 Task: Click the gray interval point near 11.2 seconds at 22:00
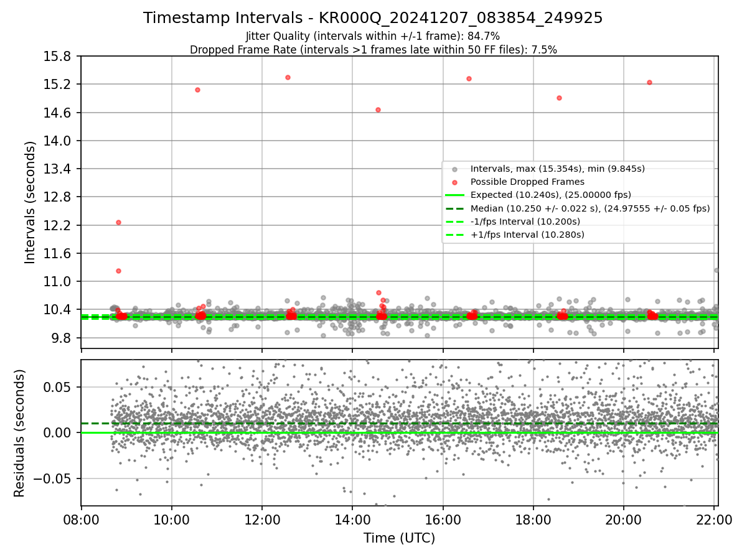716,270
